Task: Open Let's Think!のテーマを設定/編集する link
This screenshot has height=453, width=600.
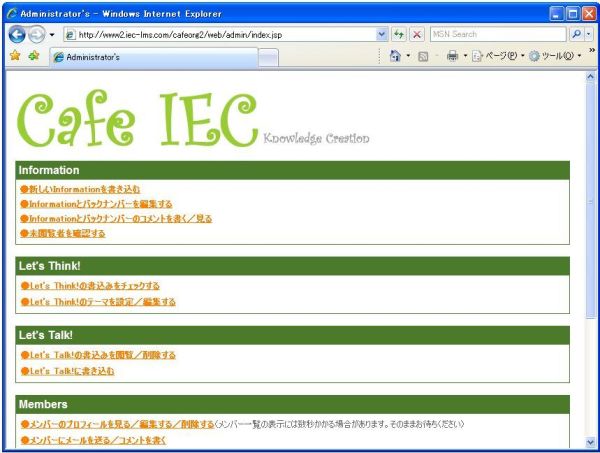Action: coord(98,302)
